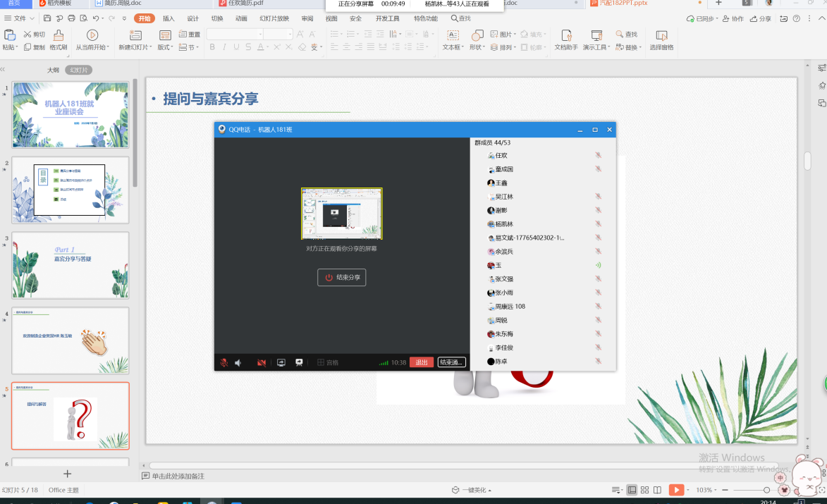This screenshot has height=504, width=827.
Task: Click the 结束分享 button
Action: (x=342, y=277)
